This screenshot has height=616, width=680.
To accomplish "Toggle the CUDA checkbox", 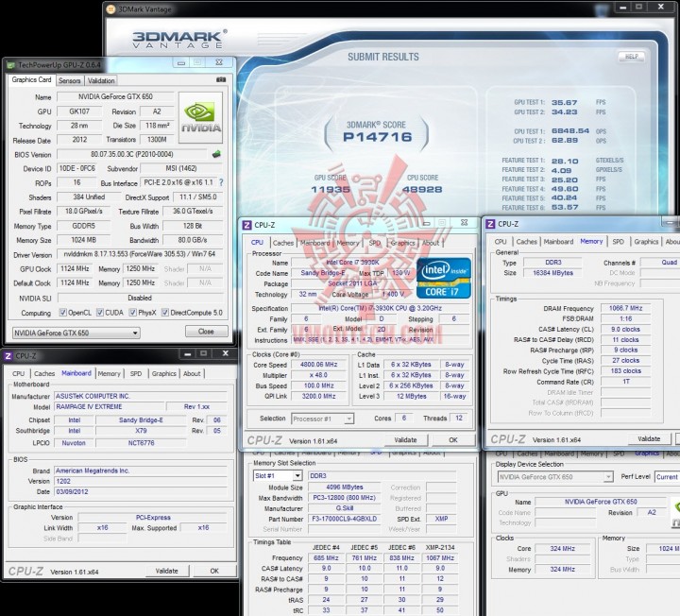I will [100, 313].
